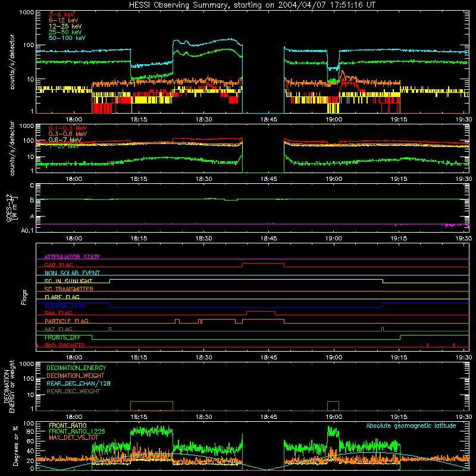Click the MAX_DET_VS_TOT legend label

[74, 437]
